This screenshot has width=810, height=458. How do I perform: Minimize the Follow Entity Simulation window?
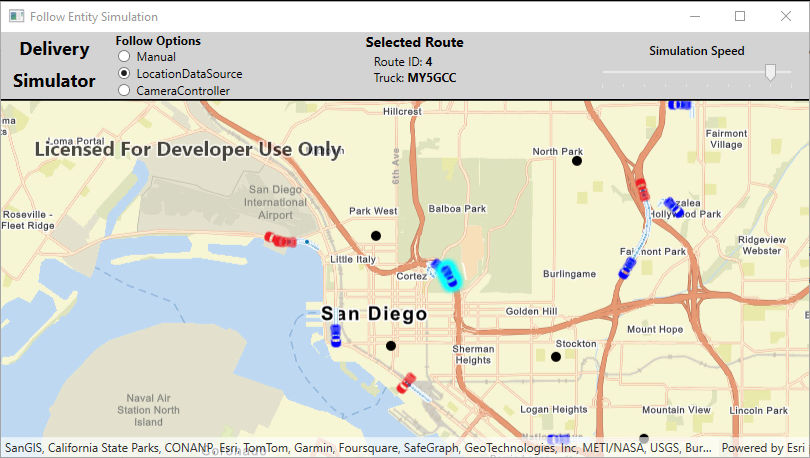pyautogui.click(x=695, y=17)
